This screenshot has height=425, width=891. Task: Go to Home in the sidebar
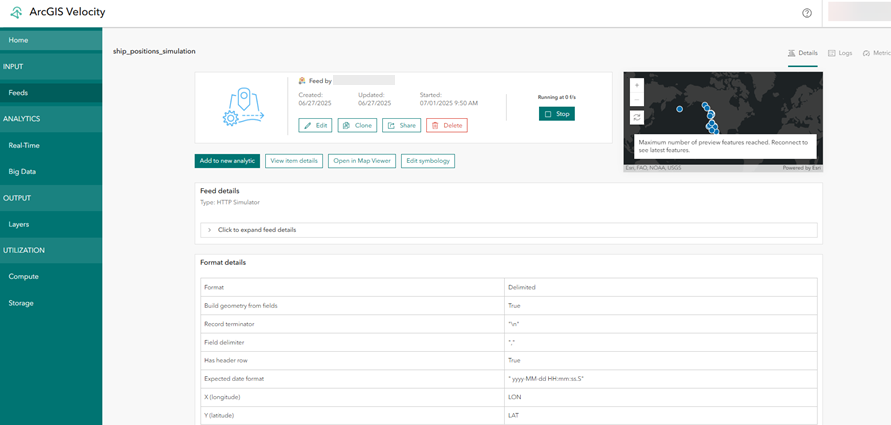click(51, 40)
